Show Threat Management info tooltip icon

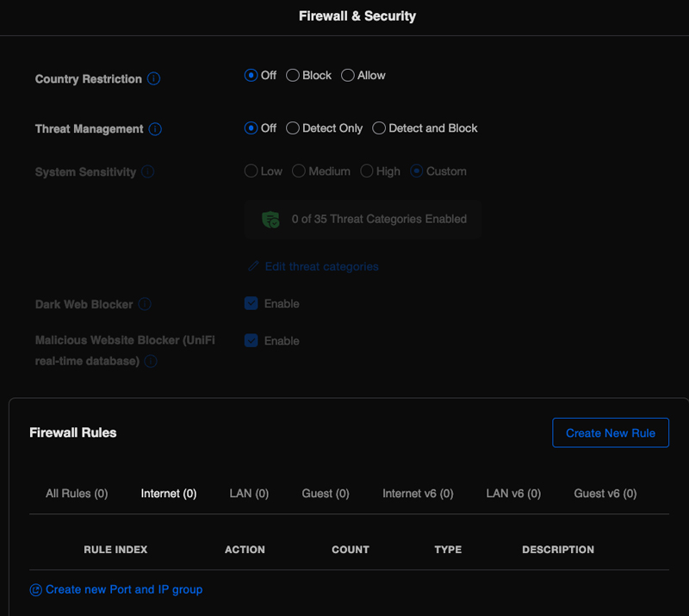pos(155,129)
